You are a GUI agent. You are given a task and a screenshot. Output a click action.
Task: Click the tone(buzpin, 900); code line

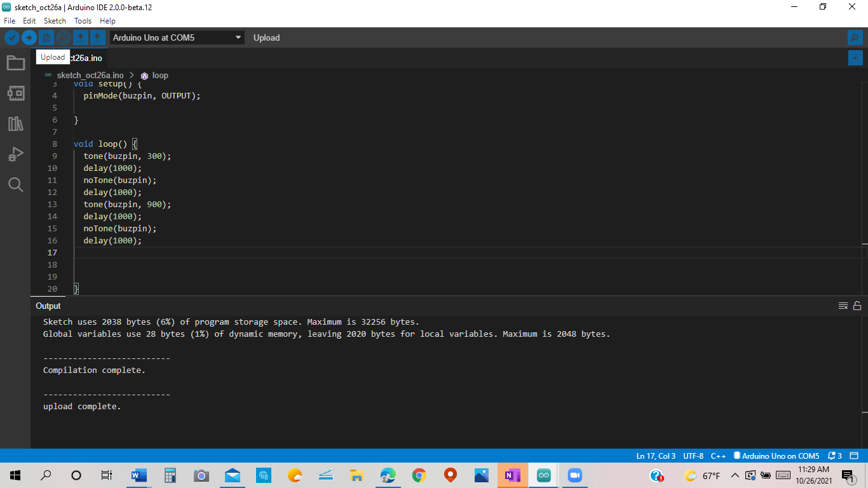click(x=127, y=205)
